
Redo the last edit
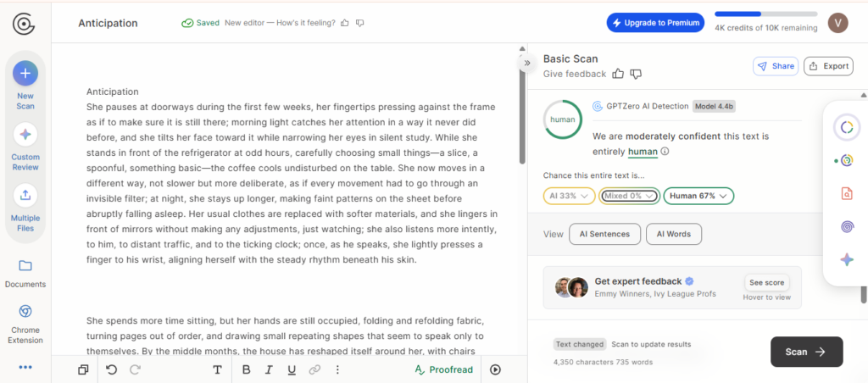[135, 369]
